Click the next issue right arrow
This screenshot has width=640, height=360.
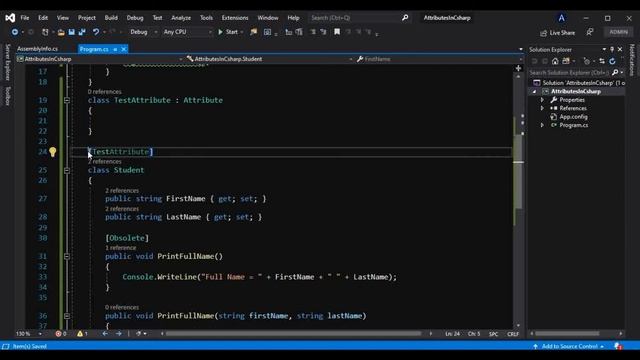point(118,334)
